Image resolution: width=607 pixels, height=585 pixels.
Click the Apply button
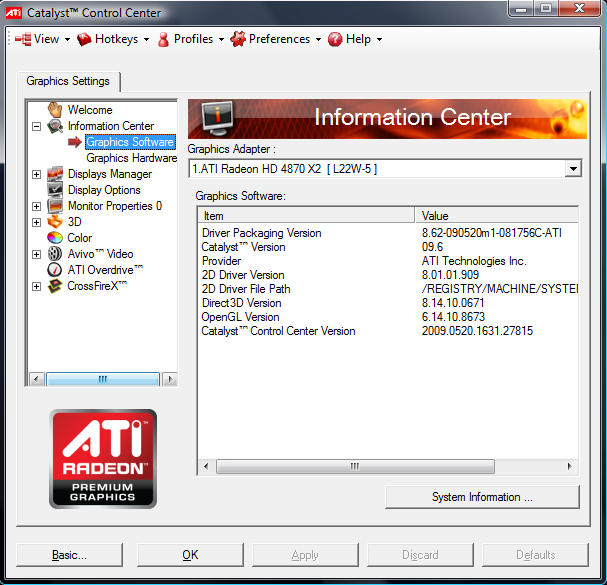pyautogui.click(x=305, y=555)
